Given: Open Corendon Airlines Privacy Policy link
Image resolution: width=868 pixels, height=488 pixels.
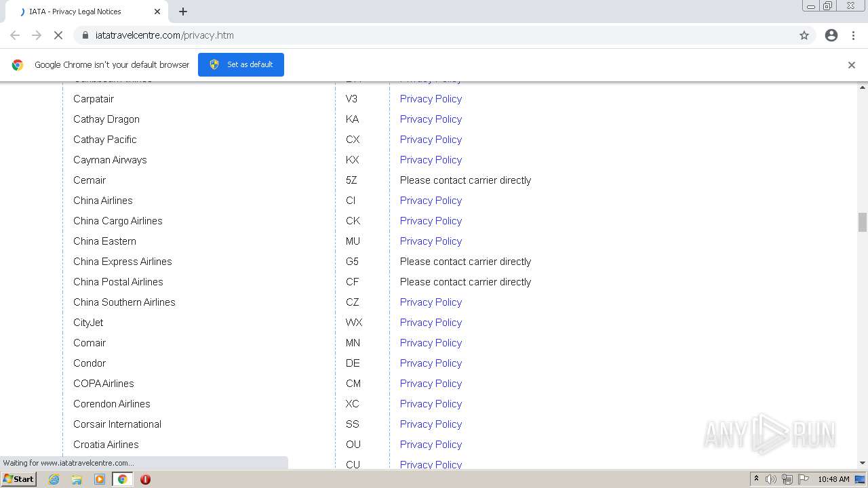Looking at the screenshot, I should point(431,404).
